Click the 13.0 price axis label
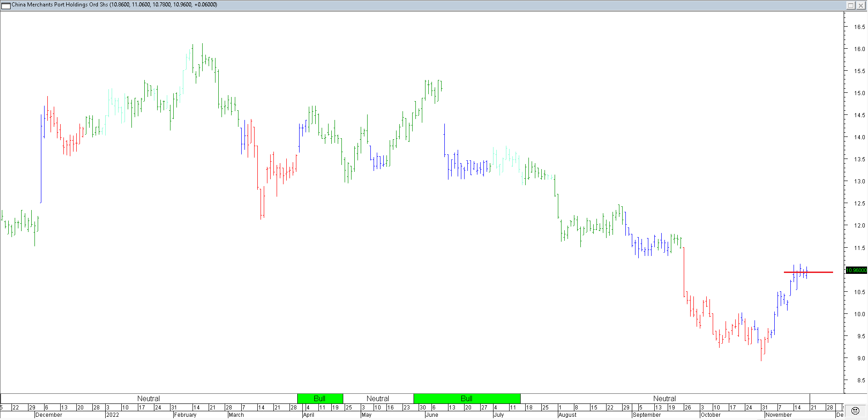This screenshot has height=420, width=868. click(859, 182)
